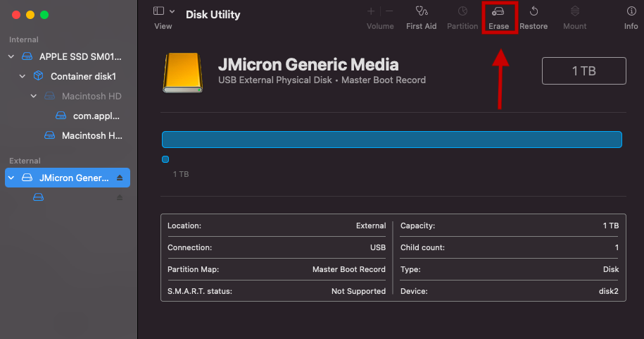This screenshot has height=339, width=644.
Task: Click the Device disk2 value
Action: pos(609,291)
